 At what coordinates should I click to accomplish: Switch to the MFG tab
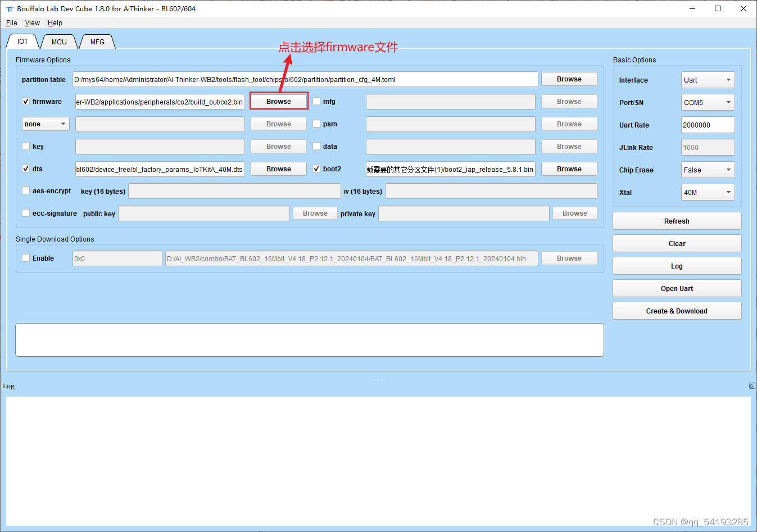pyautogui.click(x=97, y=42)
